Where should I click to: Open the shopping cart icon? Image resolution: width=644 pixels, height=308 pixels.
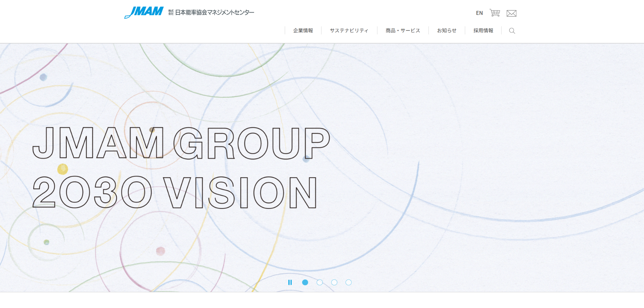click(x=495, y=13)
